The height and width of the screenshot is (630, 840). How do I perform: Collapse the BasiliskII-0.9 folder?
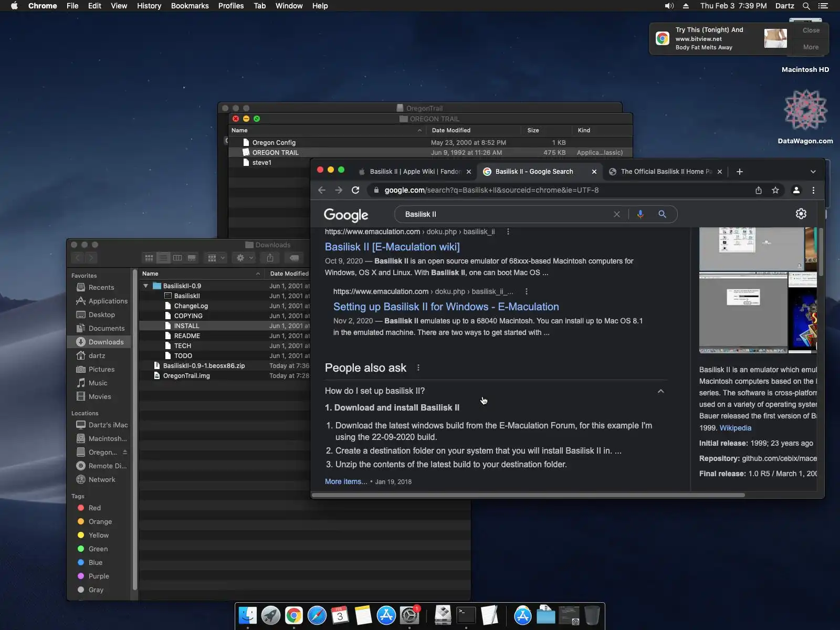click(146, 286)
